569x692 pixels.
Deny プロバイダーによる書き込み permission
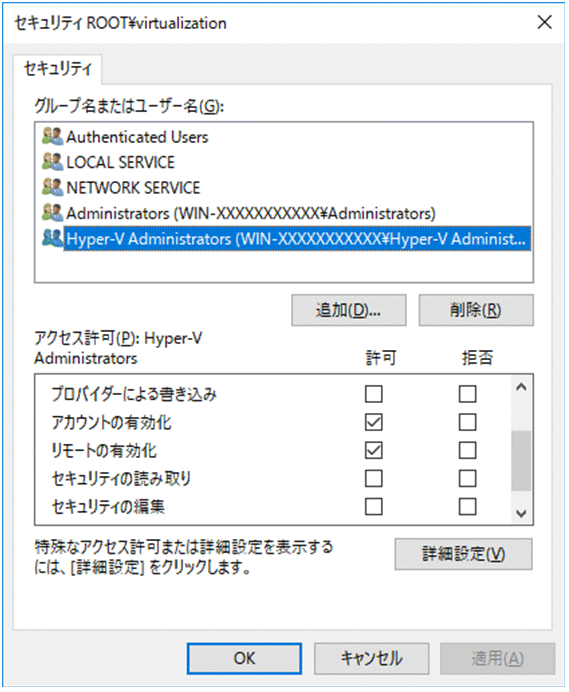467,394
